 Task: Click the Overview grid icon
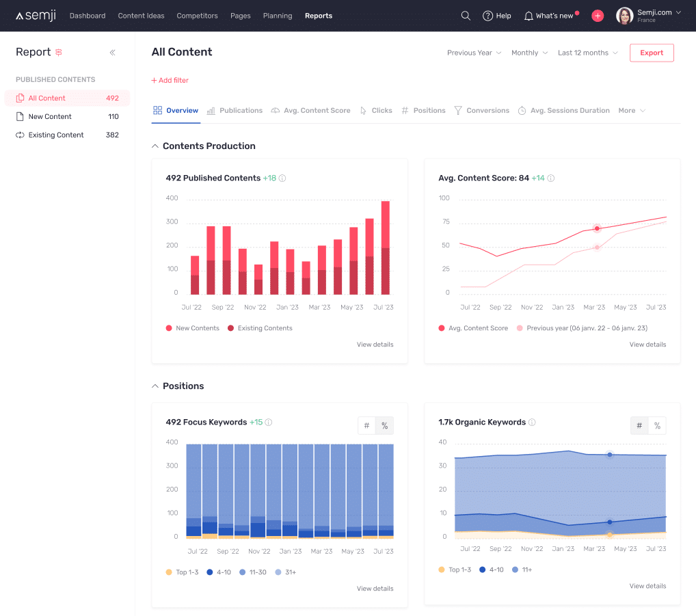[x=157, y=110]
